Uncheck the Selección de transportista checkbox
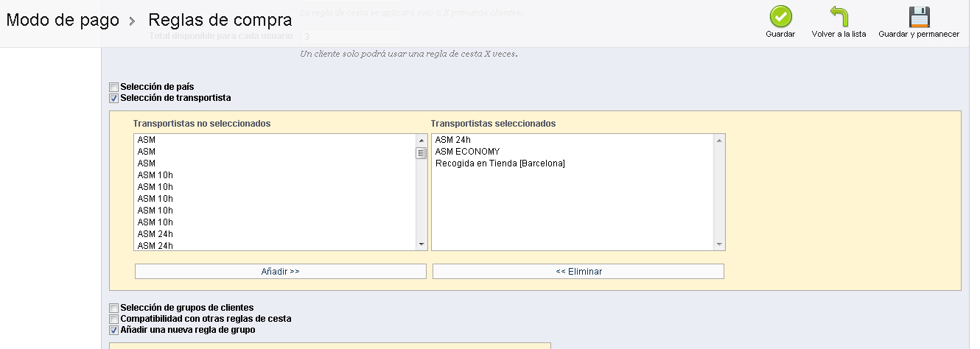The height and width of the screenshot is (349, 980). (113, 98)
